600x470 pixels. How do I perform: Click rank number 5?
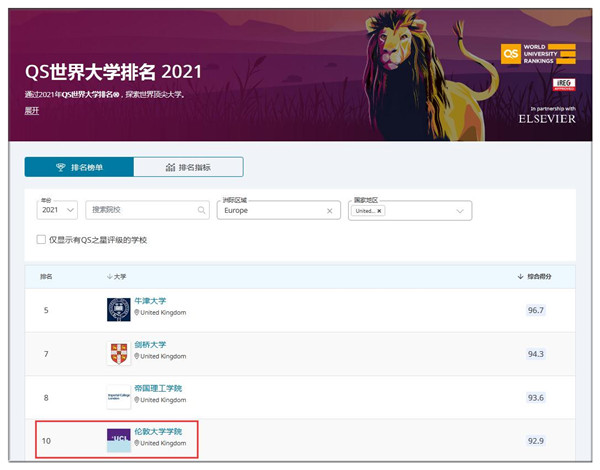(46, 310)
